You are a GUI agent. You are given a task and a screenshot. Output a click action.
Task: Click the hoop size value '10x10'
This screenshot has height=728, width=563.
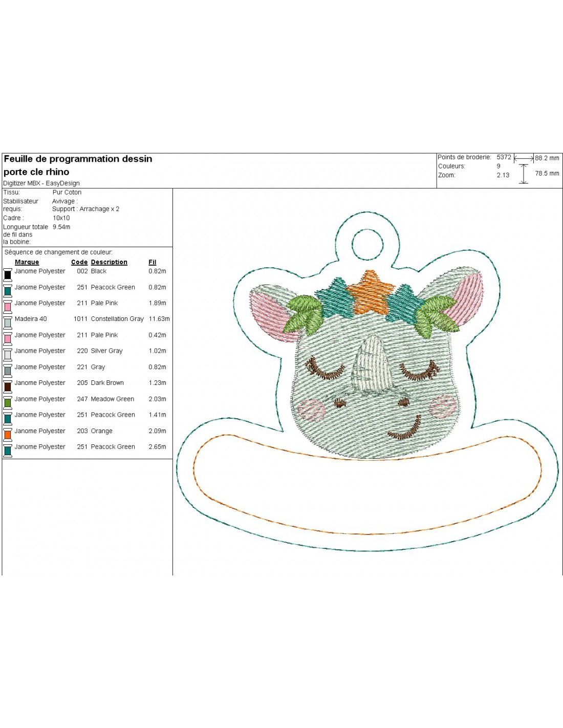[x=61, y=218]
